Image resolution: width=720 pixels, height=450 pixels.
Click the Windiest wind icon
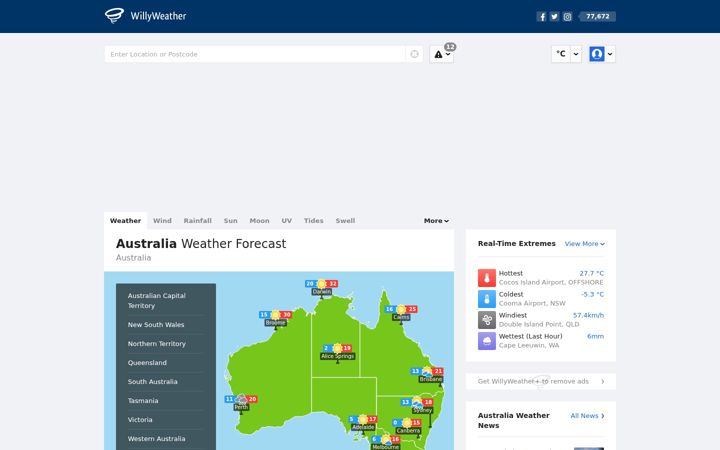pyautogui.click(x=487, y=320)
